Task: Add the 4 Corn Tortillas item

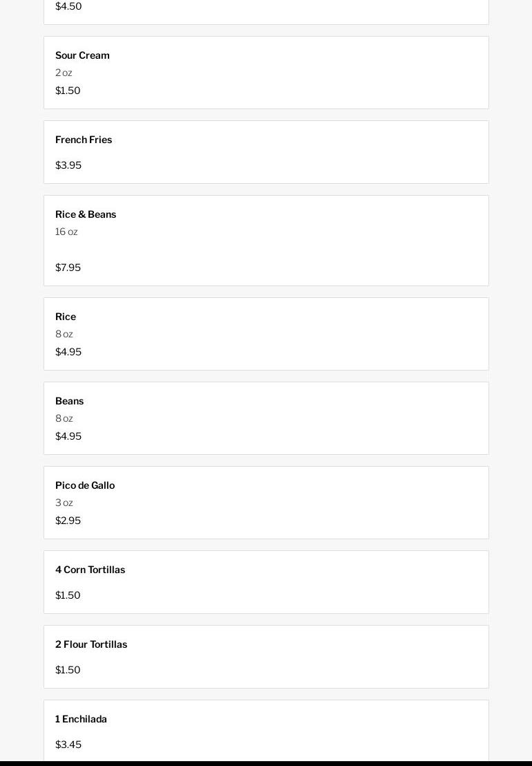Action: [x=90, y=570]
